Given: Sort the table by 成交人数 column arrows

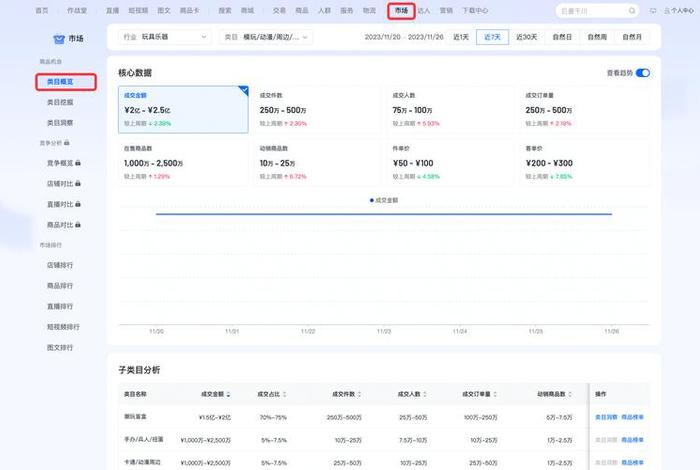Looking at the screenshot, I should 425,395.
